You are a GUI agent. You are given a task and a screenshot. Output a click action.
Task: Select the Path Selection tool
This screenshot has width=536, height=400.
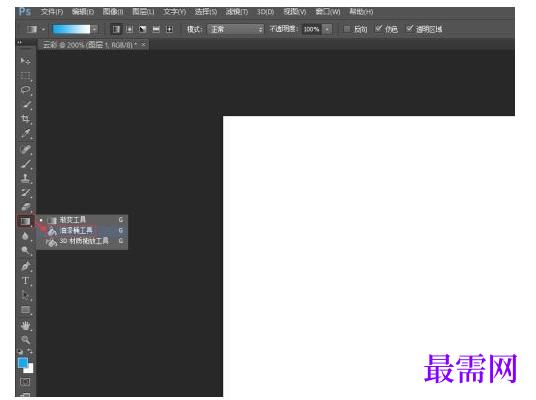tap(26, 295)
